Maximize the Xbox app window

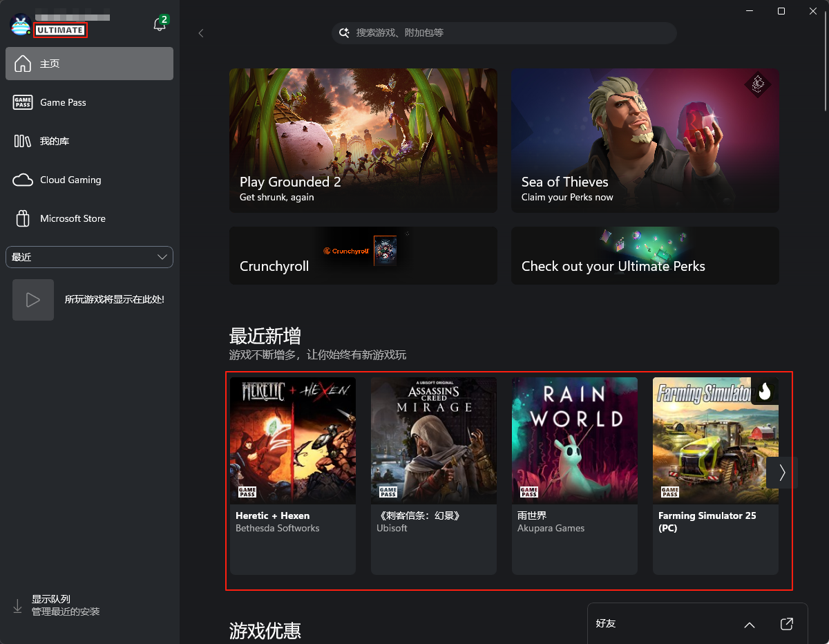click(x=781, y=11)
